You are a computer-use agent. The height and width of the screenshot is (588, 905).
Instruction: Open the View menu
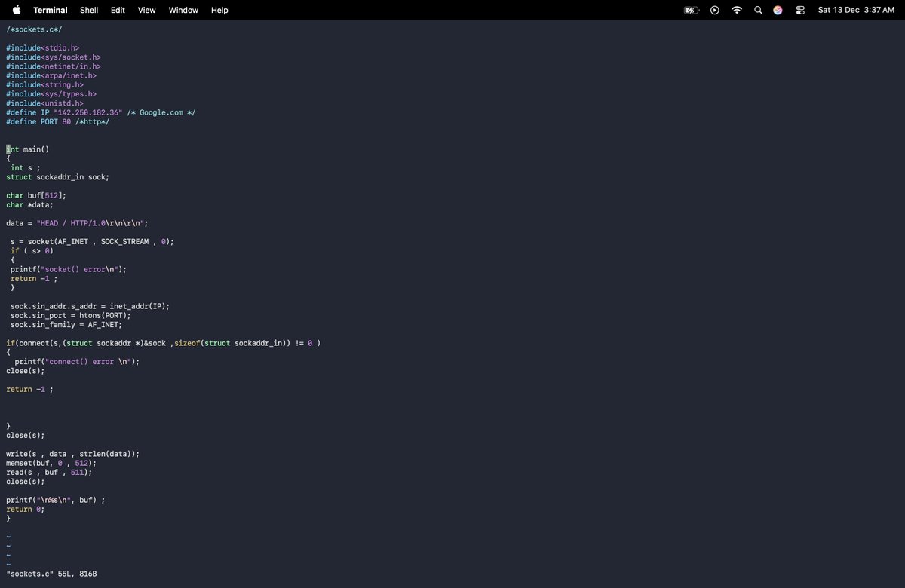146,10
